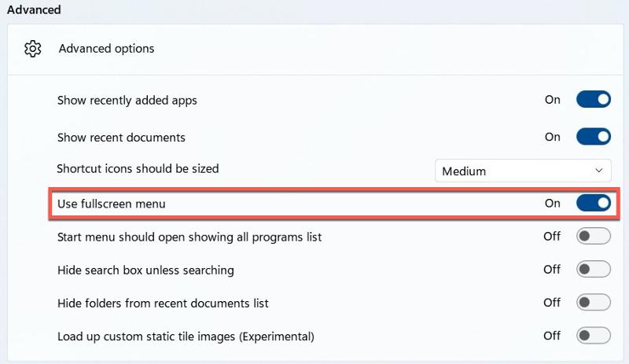Click the Start menu should open showing all programs label
This screenshot has height=364, width=629.
click(189, 237)
